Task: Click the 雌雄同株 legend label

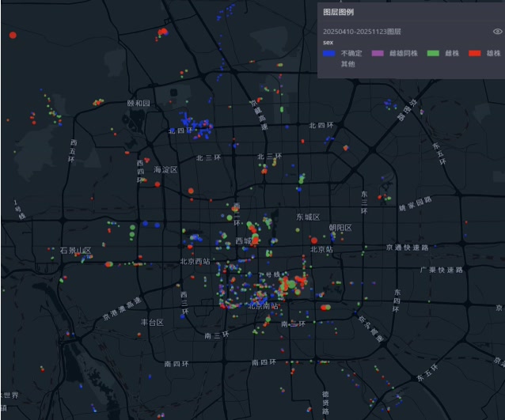Action: coord(403,53)
